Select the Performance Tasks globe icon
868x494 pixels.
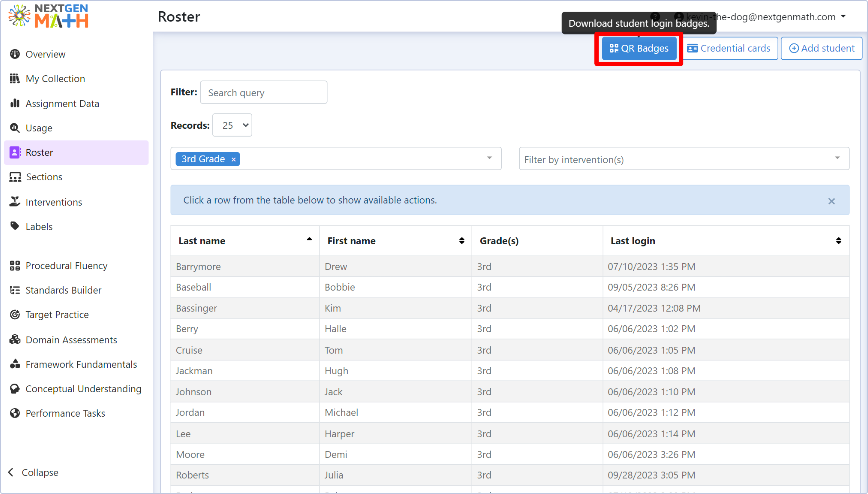(15, 413)
